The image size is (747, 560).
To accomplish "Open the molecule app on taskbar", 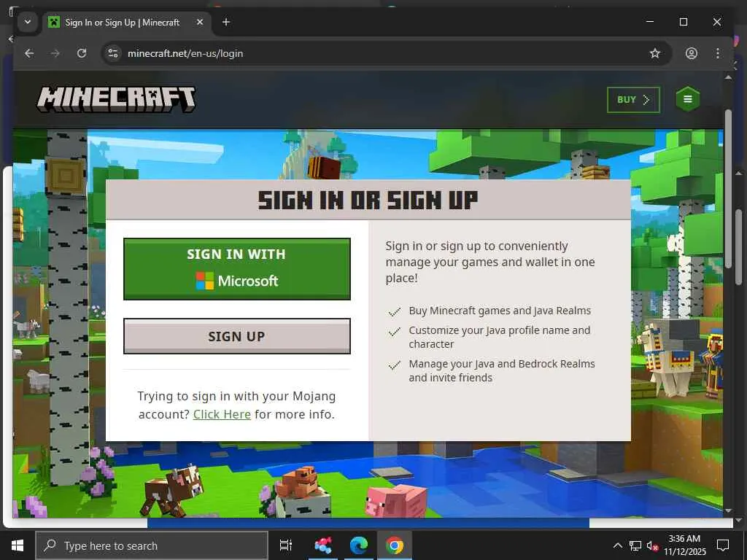I will 322,545.
